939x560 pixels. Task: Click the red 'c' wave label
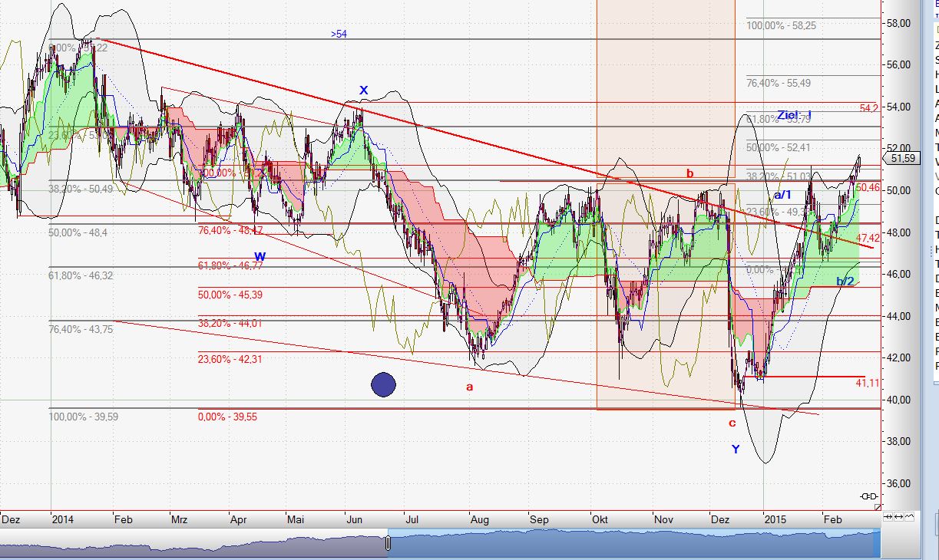[x=732, y=423]
